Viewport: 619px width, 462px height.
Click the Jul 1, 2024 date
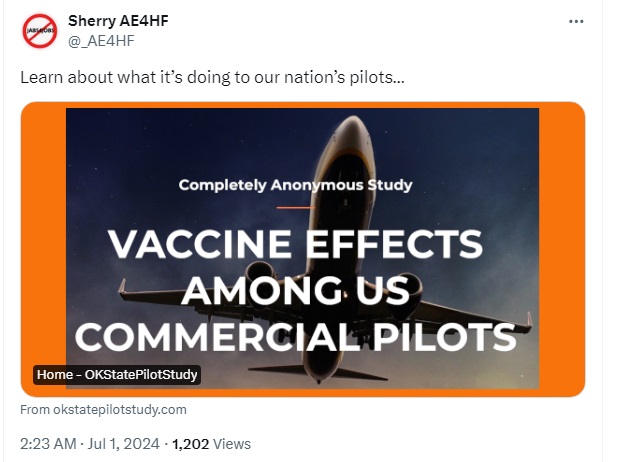pyautogui.click(x=123, y=444)
